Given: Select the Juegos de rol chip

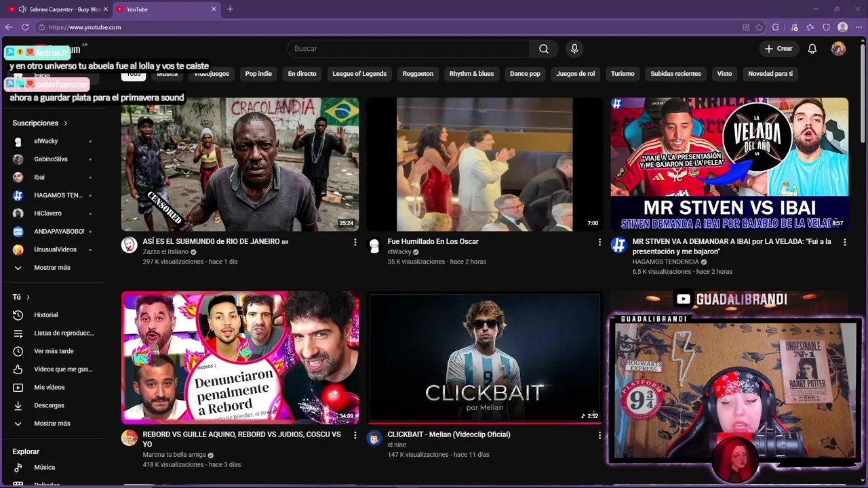Looking at the screenshot, I should tap(576, 74).
